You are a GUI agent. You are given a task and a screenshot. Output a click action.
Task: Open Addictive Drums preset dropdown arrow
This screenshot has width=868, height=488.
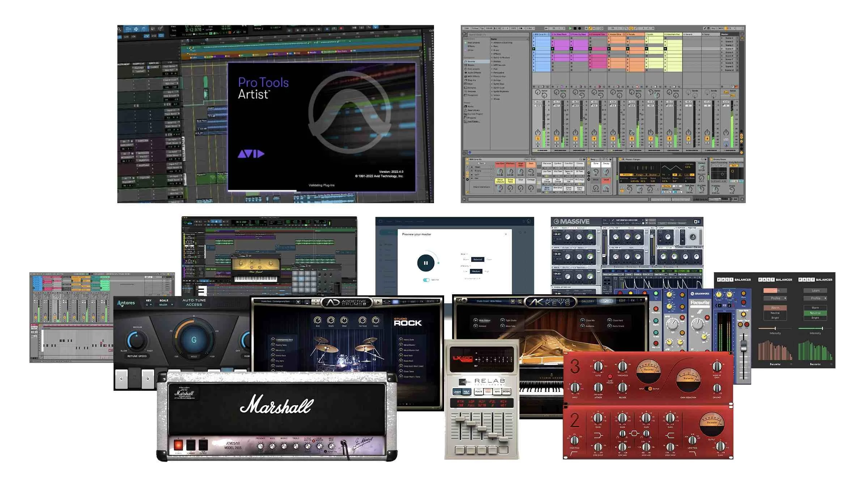298,301
